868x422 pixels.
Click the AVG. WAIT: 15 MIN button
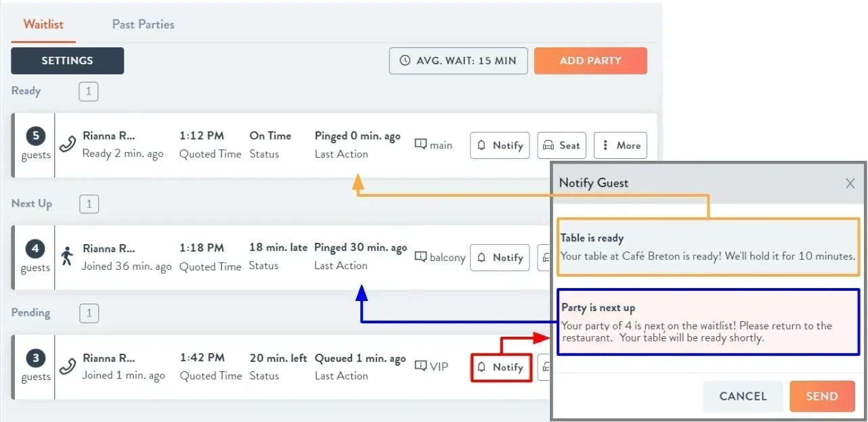[458, 61]
